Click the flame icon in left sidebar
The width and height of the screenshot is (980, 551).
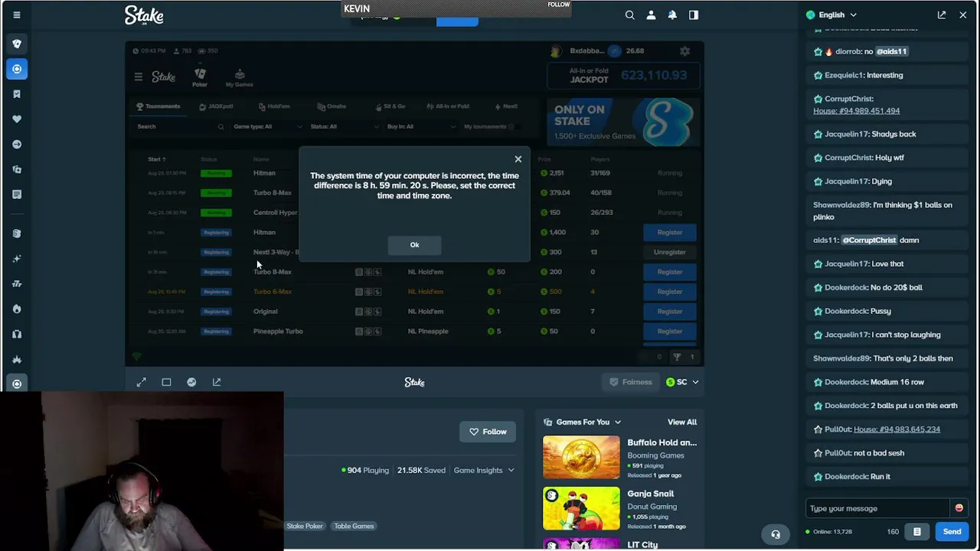click(17, 309)
